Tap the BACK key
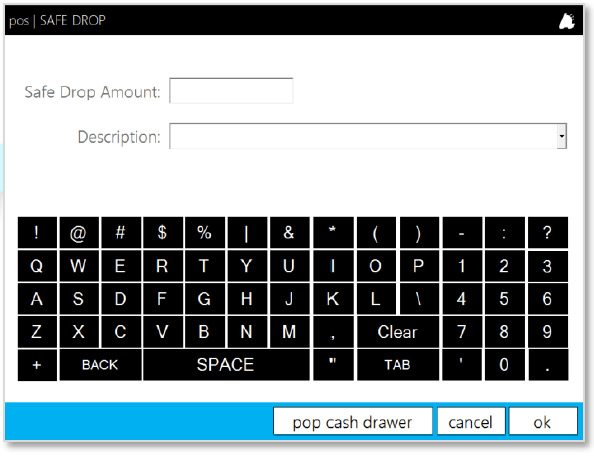This screenshot has height=457, width=594. 100,365
